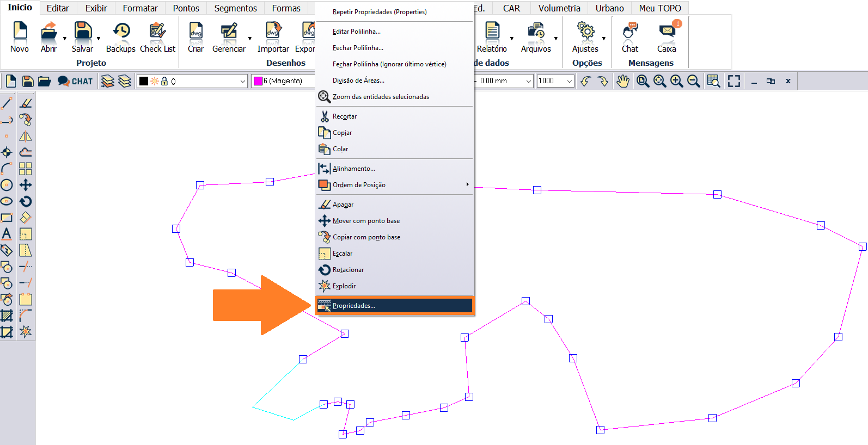The height and width of the screenshot is (445, 868).
Task: Open the Caixa messages inbox
Action: click(667, 37)
